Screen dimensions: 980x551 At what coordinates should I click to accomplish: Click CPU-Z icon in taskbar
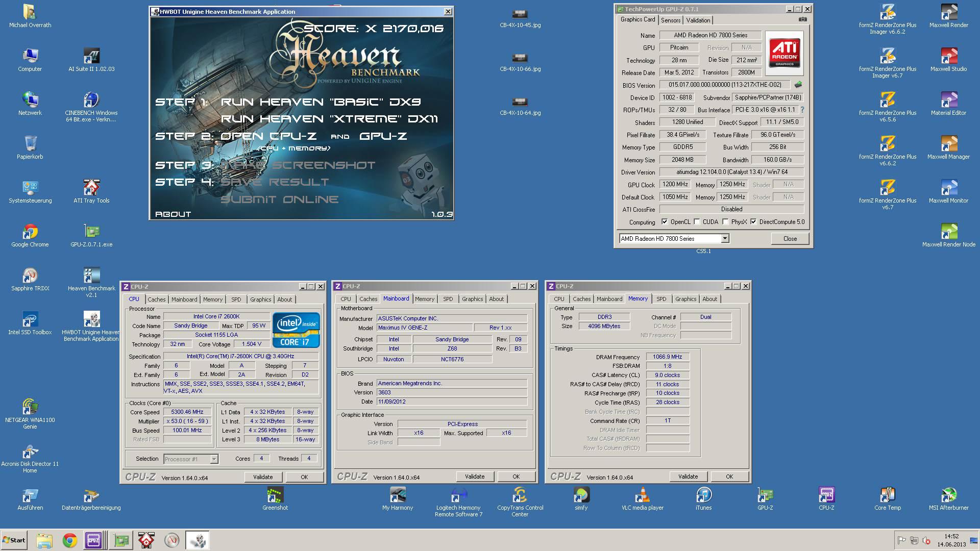point(93,540)
